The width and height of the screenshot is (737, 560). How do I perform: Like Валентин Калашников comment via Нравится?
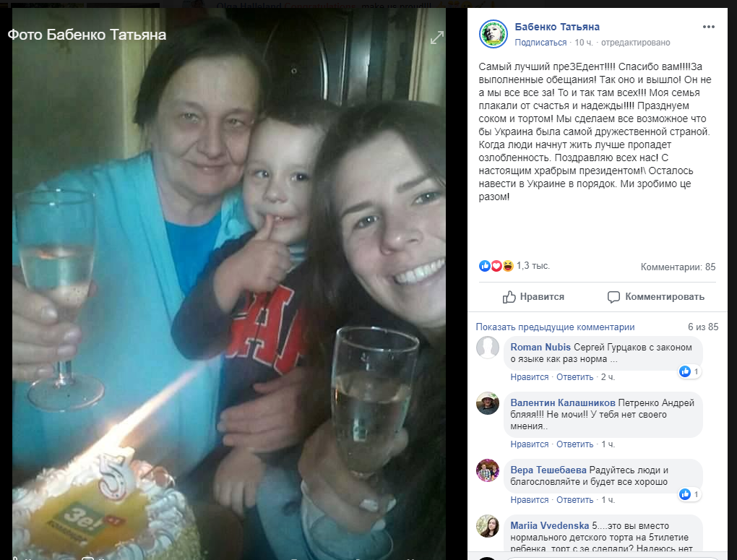[x=529, y=444]
